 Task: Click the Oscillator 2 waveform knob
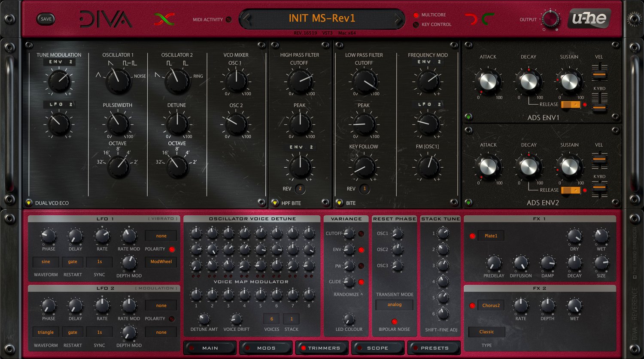[177, 81]
